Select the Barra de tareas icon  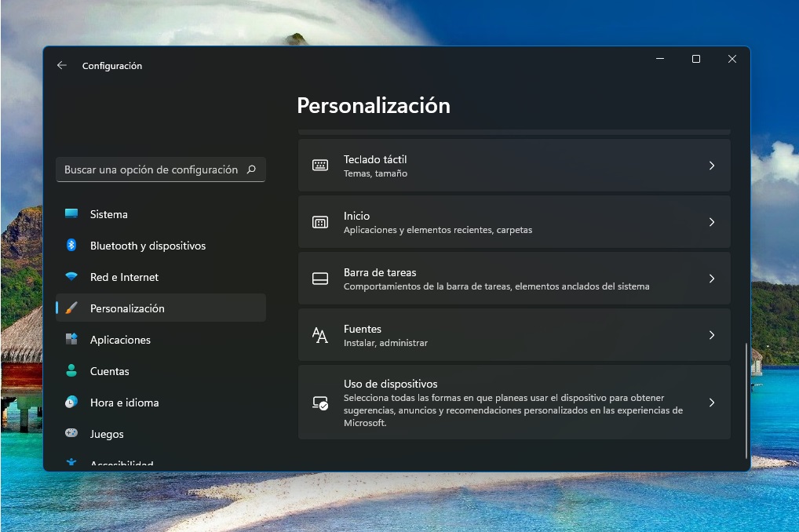319,278
